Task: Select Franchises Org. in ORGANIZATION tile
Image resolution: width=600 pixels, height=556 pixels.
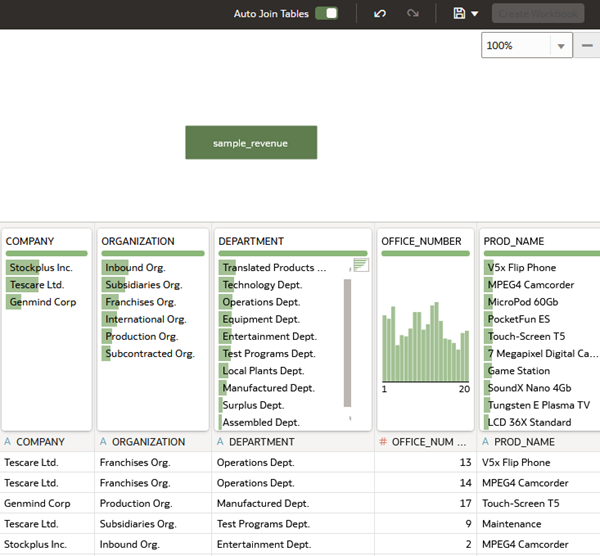Action: pyautogui.click(x=141, y=302)
